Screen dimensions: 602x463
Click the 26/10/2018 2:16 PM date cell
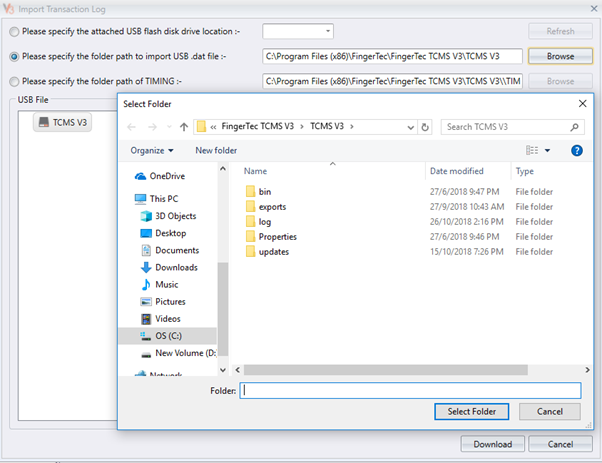pyautogui.click(x=466, y=222)
